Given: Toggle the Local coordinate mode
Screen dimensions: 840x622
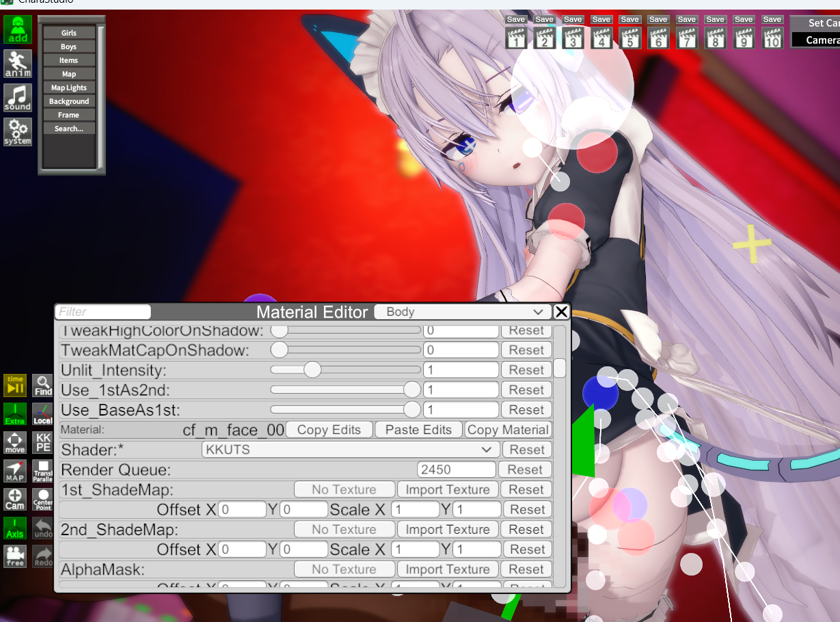Looking at the screenshot, I should coord(43,414).
